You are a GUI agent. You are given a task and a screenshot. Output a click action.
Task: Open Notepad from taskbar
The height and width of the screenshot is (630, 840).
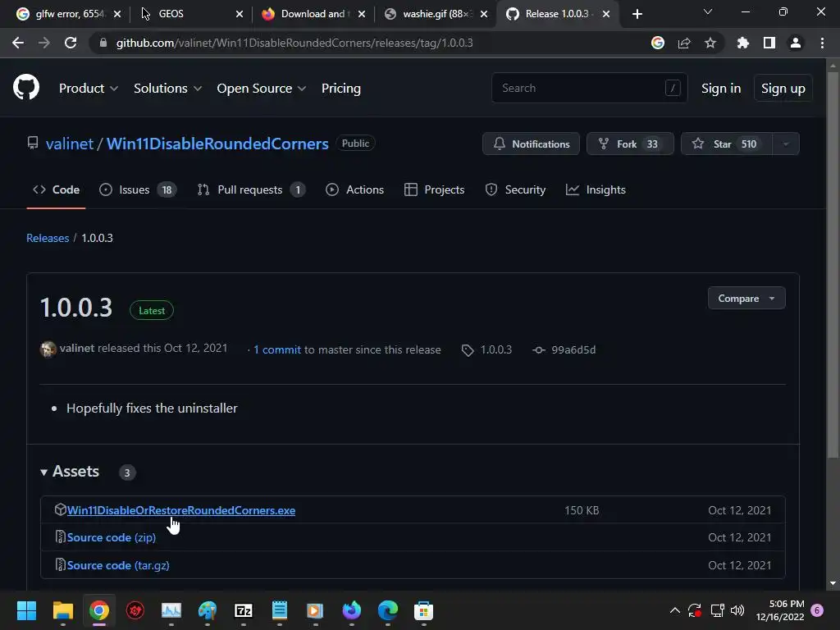tap(280, 610)
